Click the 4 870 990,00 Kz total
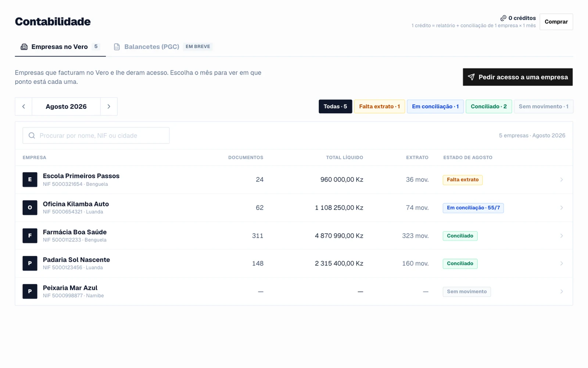Image resolution: width=588 pixels, height=368 pixels. (x=339, y=236)
